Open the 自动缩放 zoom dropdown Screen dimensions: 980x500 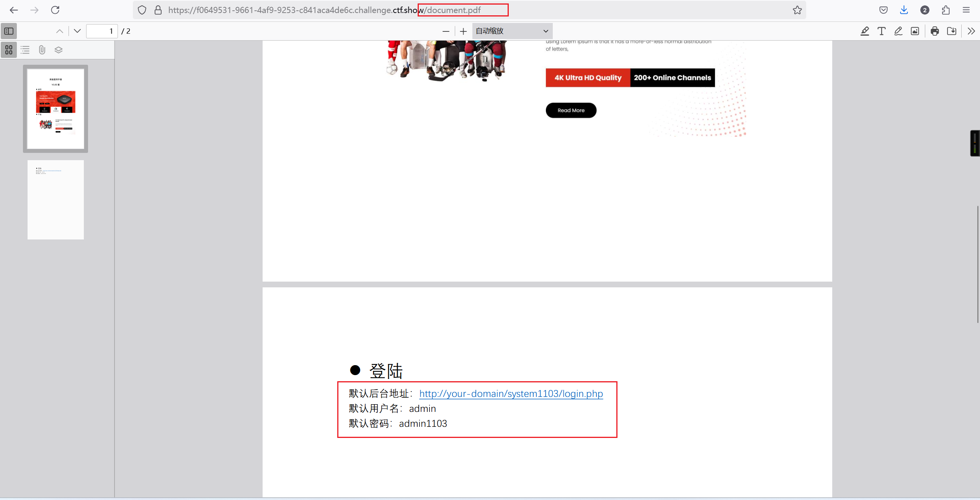512,31
